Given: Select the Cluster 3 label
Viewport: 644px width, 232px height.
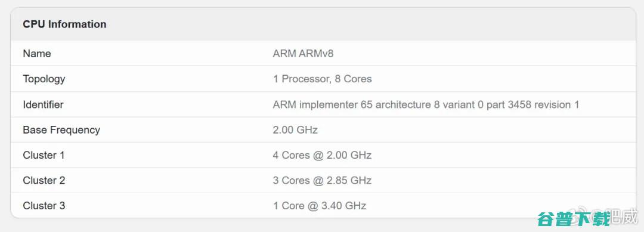Looking at the screenshot, I should pyautogui.click(x=44, y=206).
